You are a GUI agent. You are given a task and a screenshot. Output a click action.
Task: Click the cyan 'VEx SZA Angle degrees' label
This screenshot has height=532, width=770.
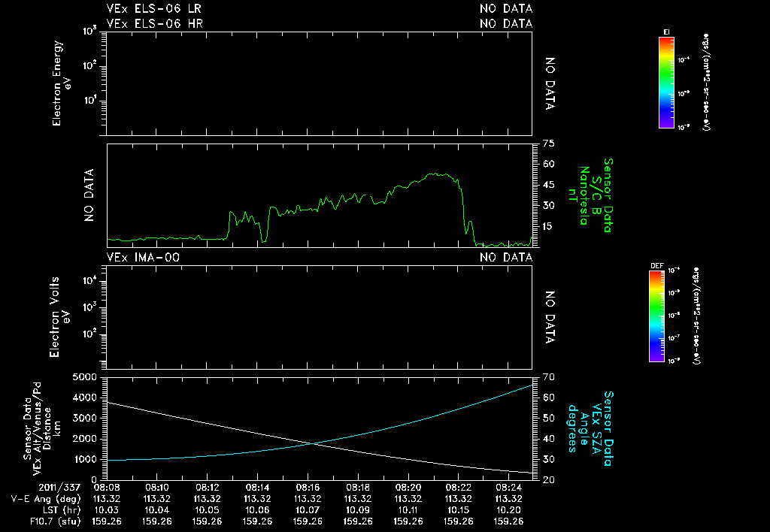pos(584,429)
